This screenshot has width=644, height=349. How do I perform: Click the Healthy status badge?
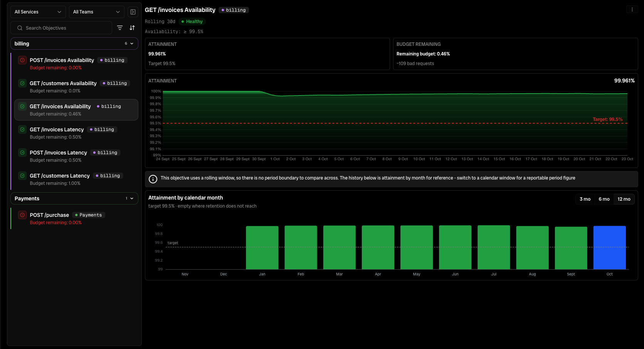pyautogui.click(x=192, y=22)
